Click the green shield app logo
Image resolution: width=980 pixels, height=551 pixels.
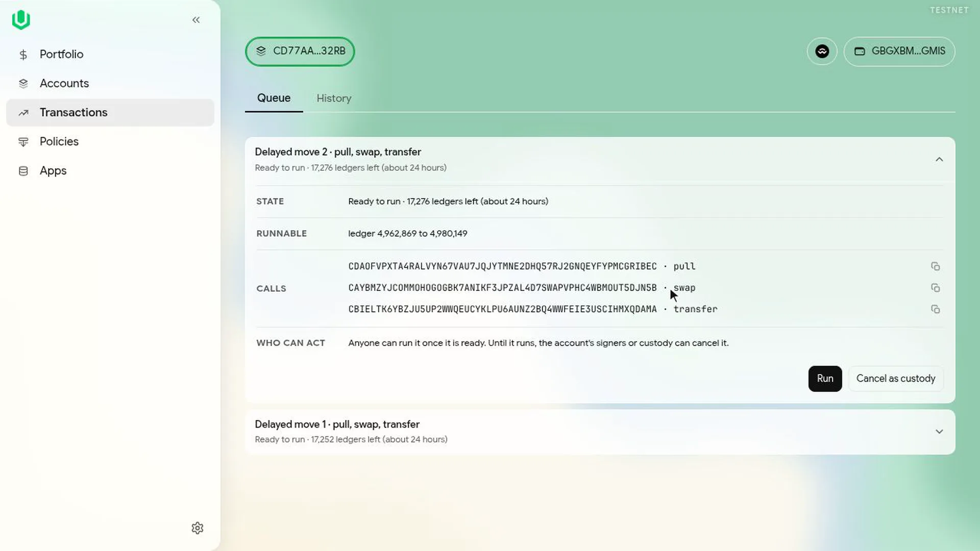(x=21, y=20)
